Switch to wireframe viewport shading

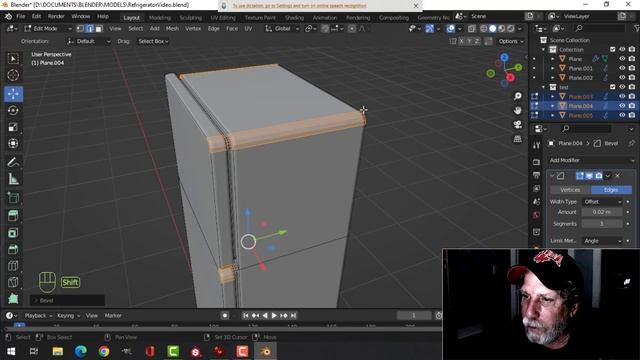484,29
